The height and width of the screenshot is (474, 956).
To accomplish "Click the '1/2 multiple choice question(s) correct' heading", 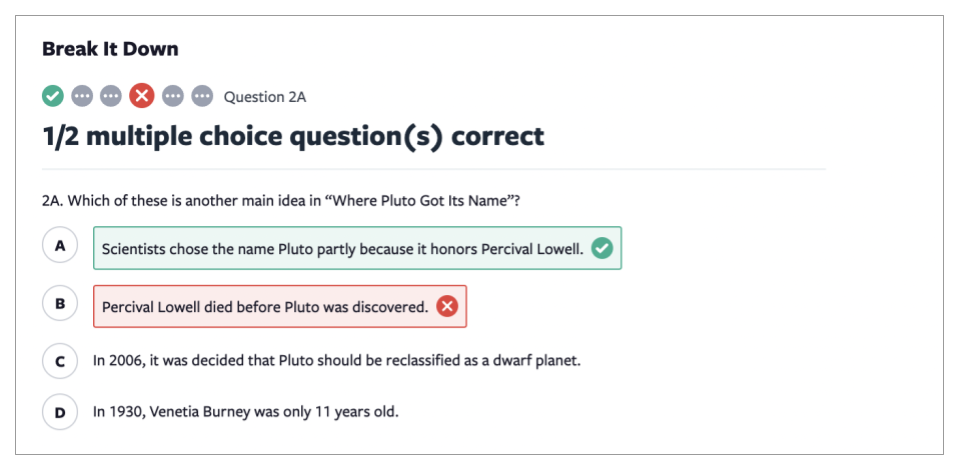I will click(293, 137).
